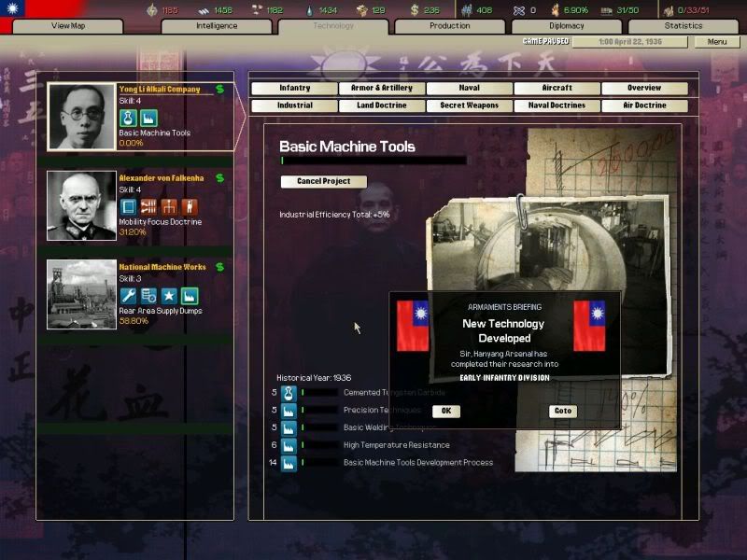Click OK in the New Technology popup
The image size is (747, 560).
tap(446, 411)
